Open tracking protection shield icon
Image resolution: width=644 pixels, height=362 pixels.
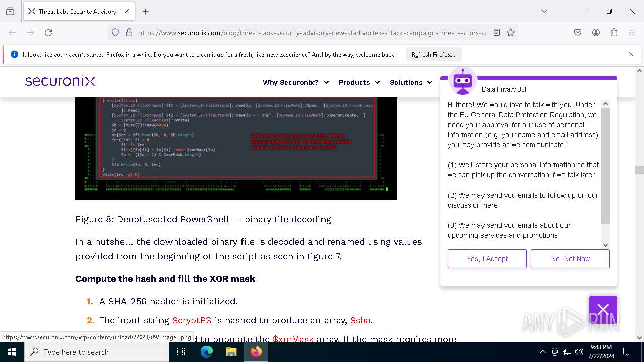tap(115, 32)
